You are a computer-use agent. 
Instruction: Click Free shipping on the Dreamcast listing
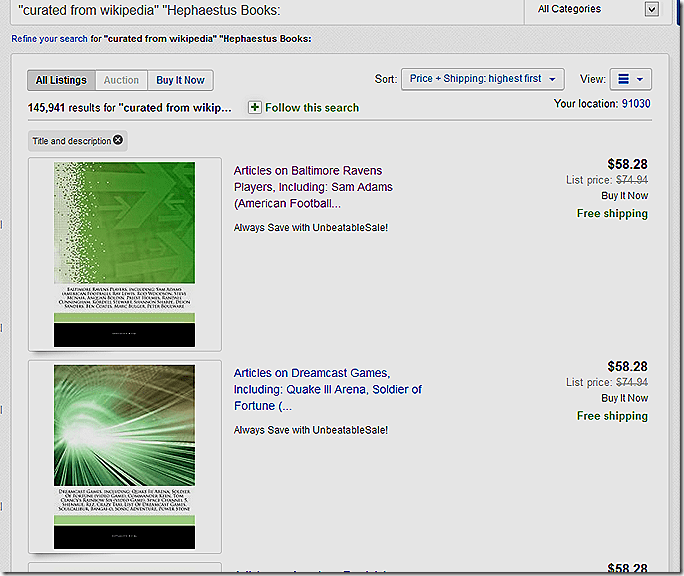pyautogui.click(x=612, y=415)
